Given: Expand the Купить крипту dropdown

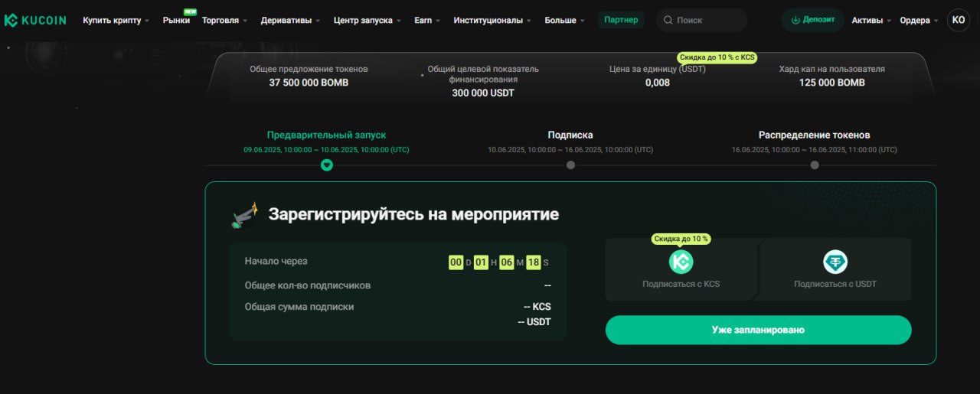Looking at the screenshot, I should 116,21.
